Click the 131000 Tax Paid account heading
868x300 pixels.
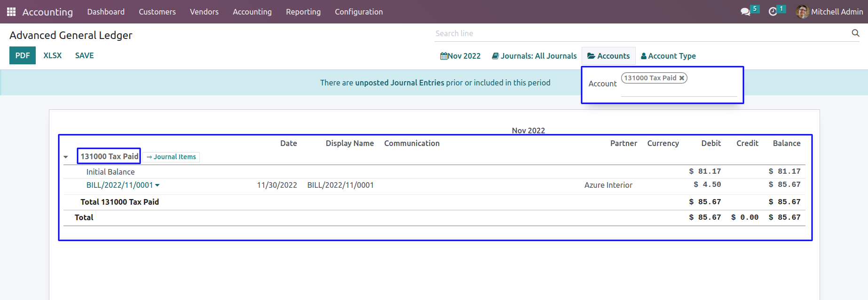[109, 156]
